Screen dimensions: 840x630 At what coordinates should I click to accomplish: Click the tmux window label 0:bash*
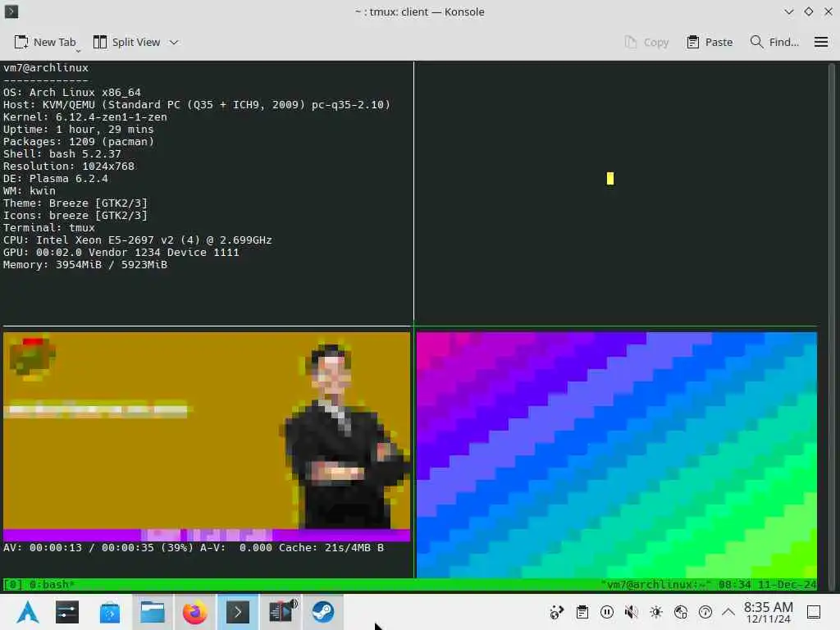pyautogui.click(x=52, y=584)
